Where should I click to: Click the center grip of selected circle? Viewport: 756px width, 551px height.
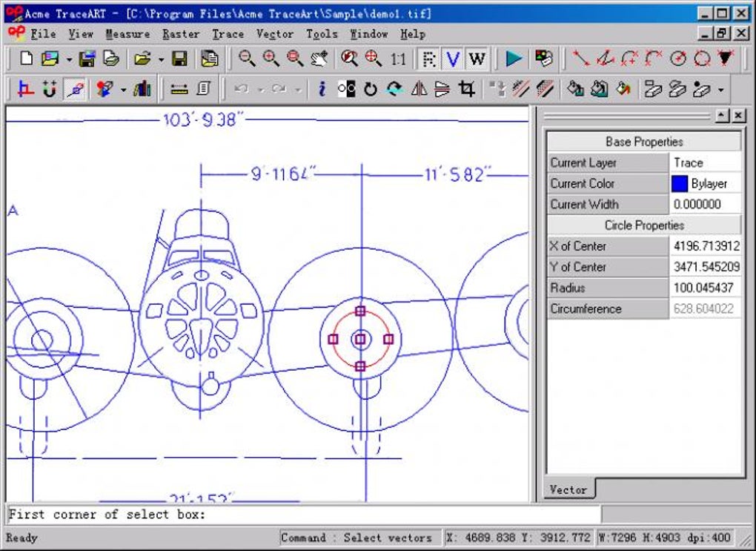click(360, 339)
